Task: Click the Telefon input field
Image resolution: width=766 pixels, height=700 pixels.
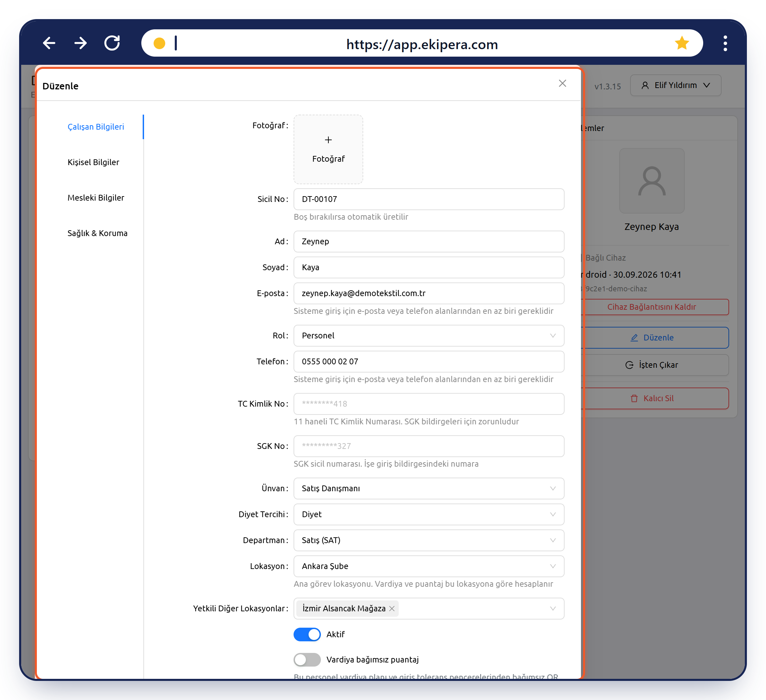Action: click(x=429, y=361)
